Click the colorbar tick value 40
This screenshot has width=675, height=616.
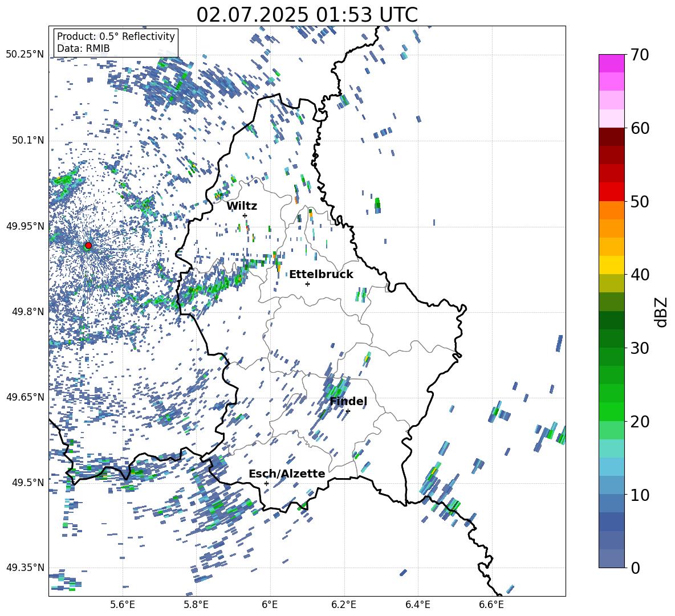[x=640, y=275]
